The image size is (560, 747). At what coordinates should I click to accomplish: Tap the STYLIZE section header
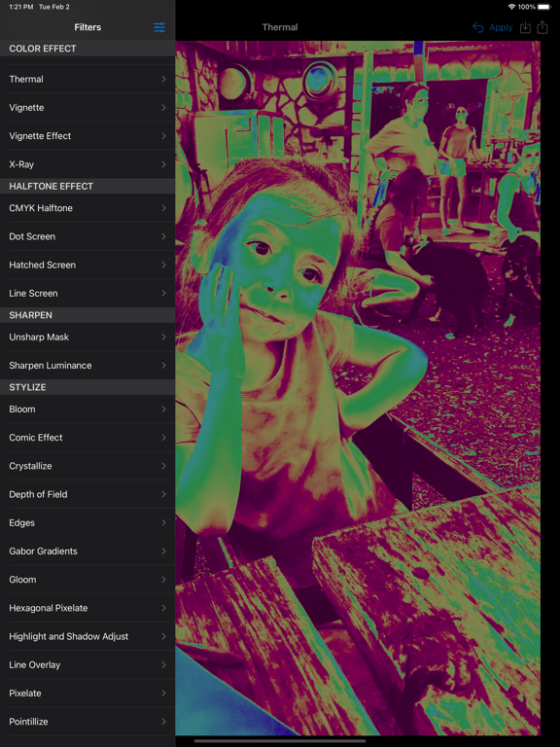(x=87, y=387)
